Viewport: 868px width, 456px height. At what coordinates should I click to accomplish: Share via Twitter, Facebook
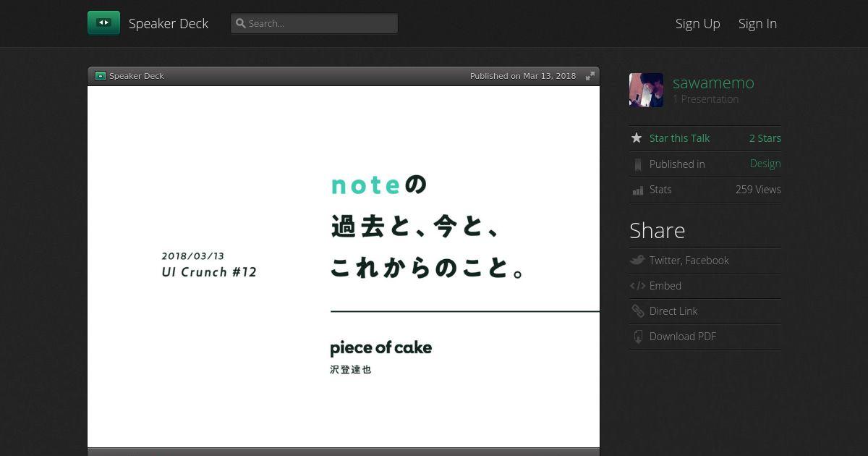tap(689, 261)
